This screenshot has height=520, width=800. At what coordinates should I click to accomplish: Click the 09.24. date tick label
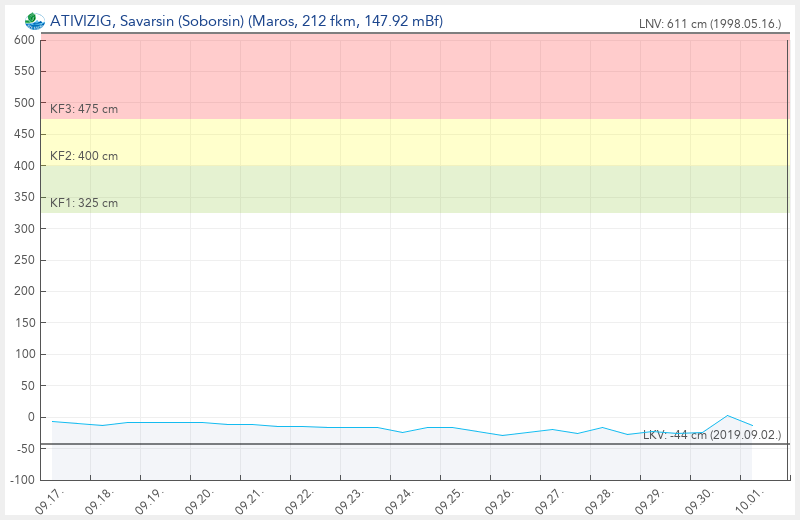point(399,500)
